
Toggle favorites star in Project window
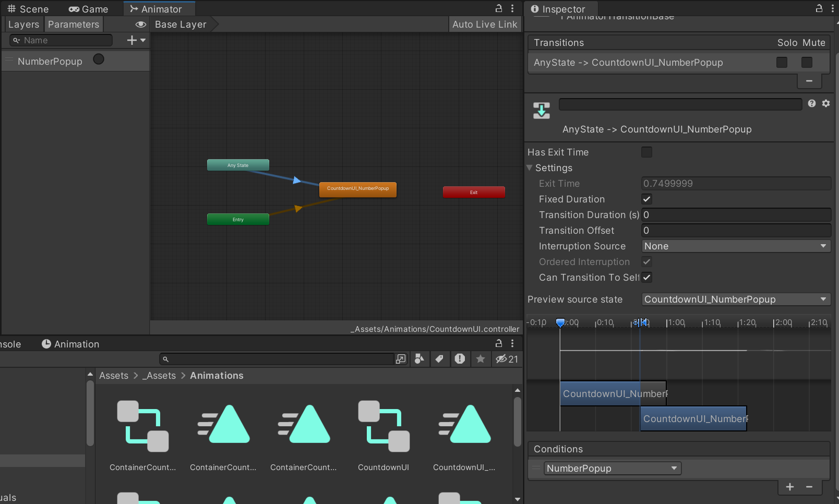click(x=481, y=359)
